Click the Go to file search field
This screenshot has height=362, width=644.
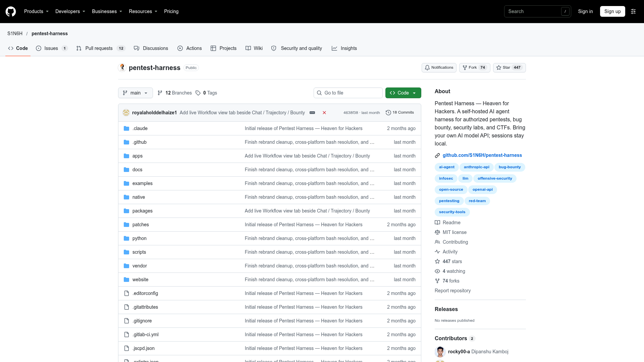[348, 93]
